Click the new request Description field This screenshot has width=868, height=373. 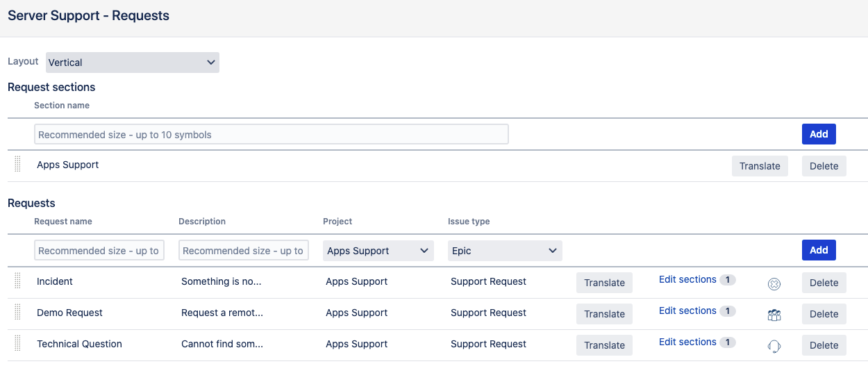(243, 251)
